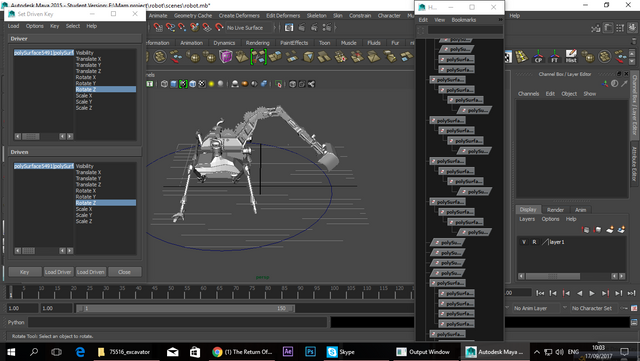The height and width of the screenshot is (361, 640).
Task: Click the Load Driver button
Action: pyautogui.click(x=58, y=272)
